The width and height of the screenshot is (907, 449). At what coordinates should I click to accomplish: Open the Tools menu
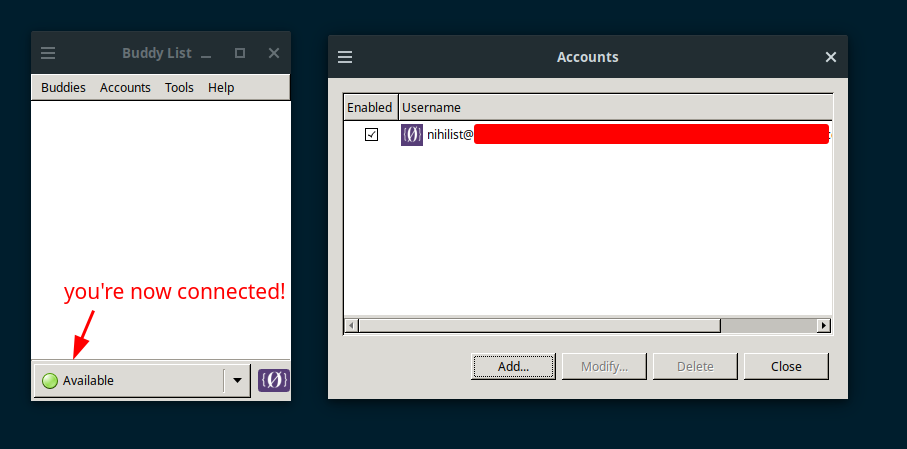click(179, 87)
